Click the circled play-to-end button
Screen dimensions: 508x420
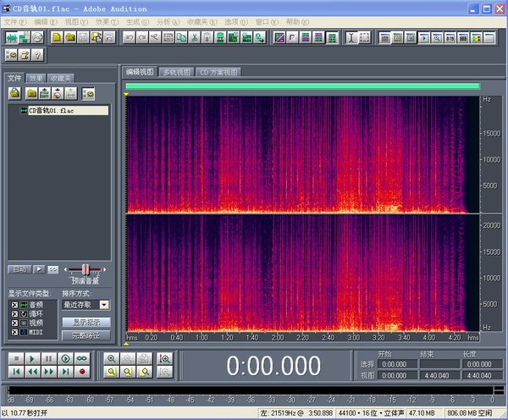coord(65,359)
